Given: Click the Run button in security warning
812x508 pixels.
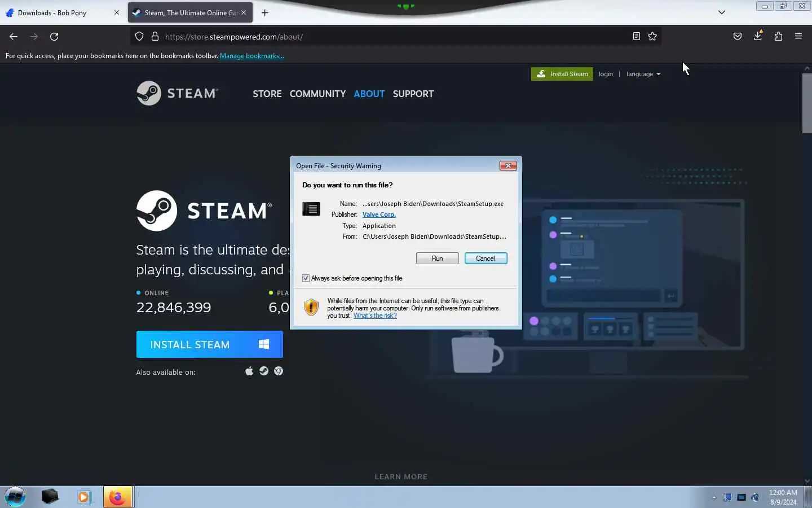Looking at the screenshot, I should pos(437,258).
